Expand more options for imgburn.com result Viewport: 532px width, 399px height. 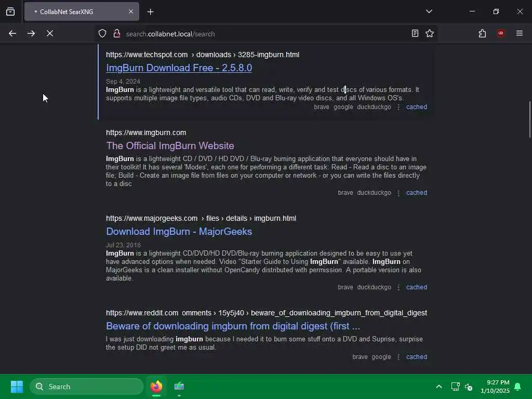pos(398,193)
